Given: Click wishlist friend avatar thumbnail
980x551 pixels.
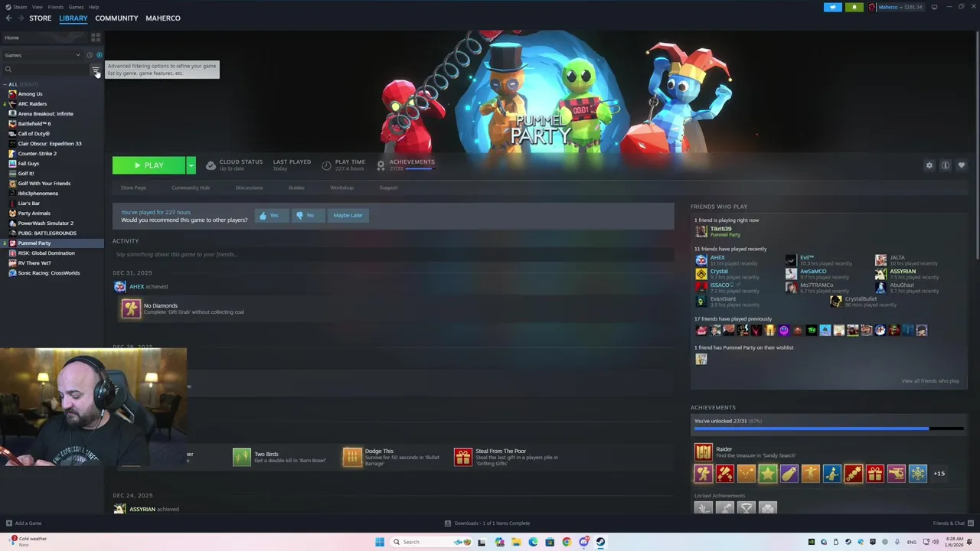Looking at the screenshot, I should point(701,359).
